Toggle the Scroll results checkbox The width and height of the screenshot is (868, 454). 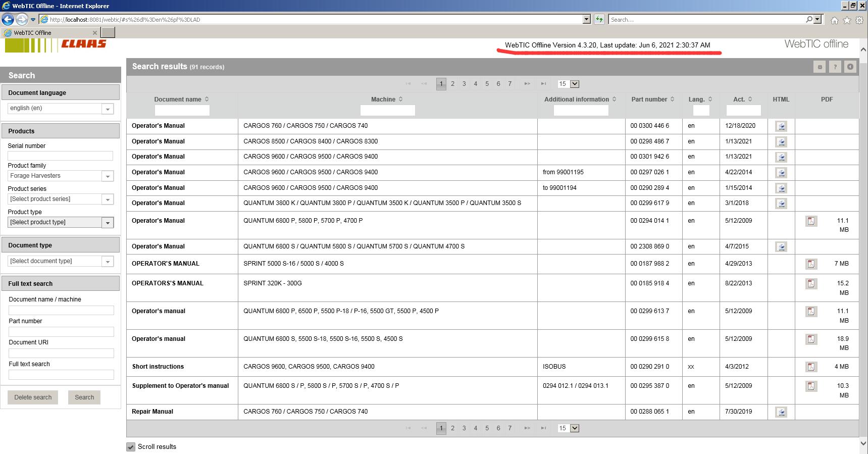tap(131, 447)
